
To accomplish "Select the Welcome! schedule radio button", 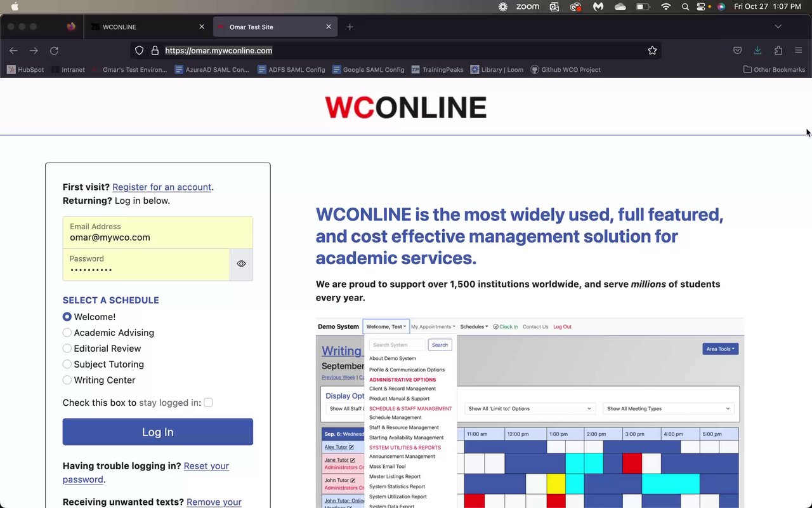I will pos(67,317).
